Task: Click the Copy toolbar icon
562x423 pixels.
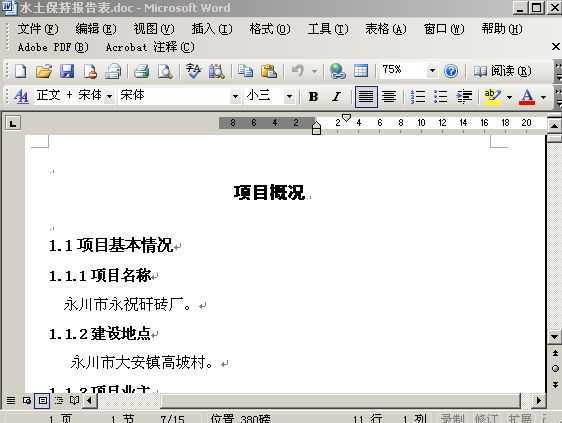Action: point(246,71)
